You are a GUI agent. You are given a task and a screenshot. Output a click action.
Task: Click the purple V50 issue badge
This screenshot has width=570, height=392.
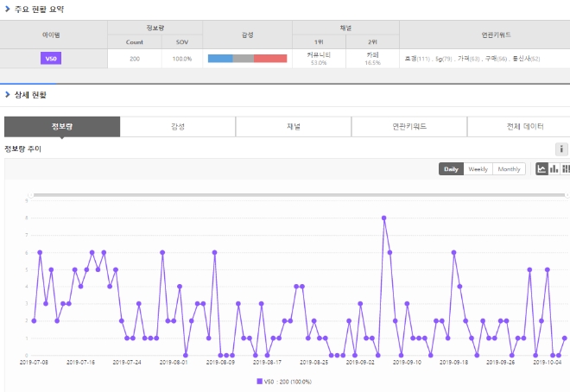click(x=53, y=59)
